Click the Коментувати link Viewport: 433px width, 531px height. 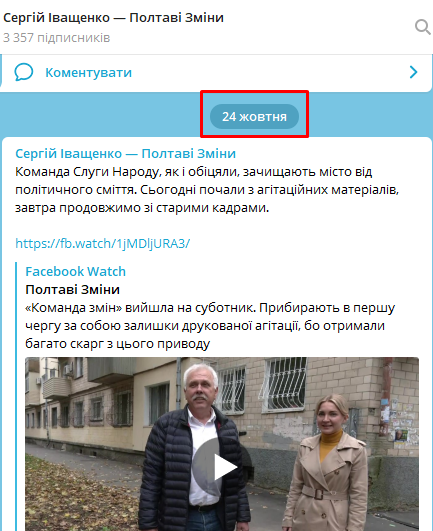point(88,72)
